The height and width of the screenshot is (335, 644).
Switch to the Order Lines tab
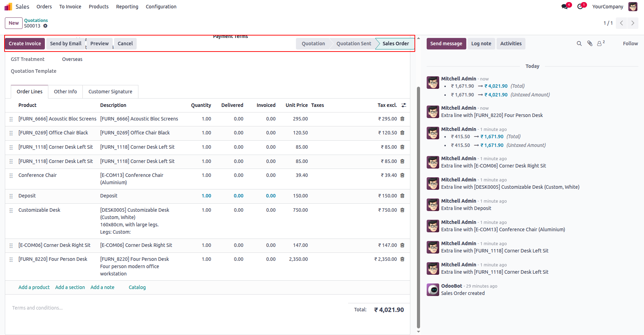pos(30,92)
